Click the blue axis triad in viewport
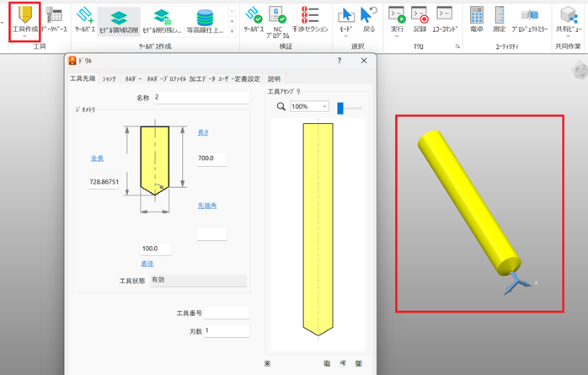 517,284
